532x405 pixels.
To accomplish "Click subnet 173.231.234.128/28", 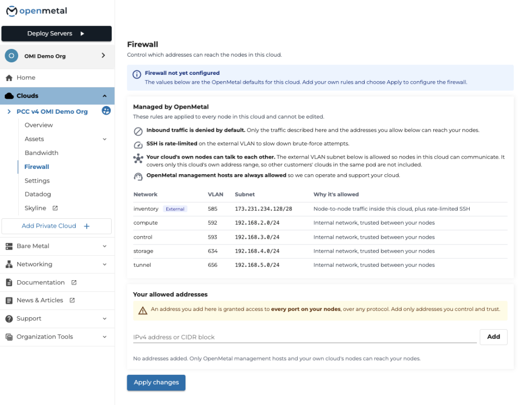I will click(x=263, y=209).
